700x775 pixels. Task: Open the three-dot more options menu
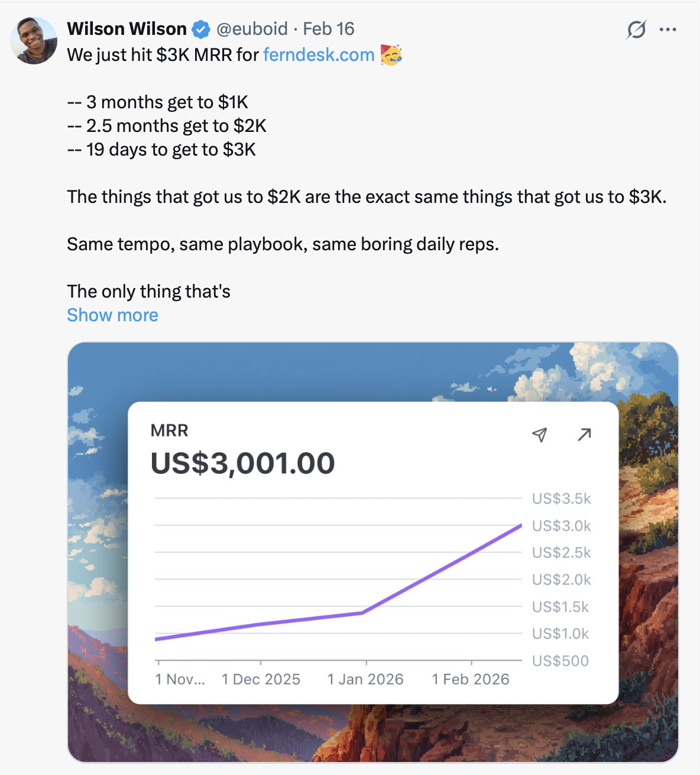667,29
